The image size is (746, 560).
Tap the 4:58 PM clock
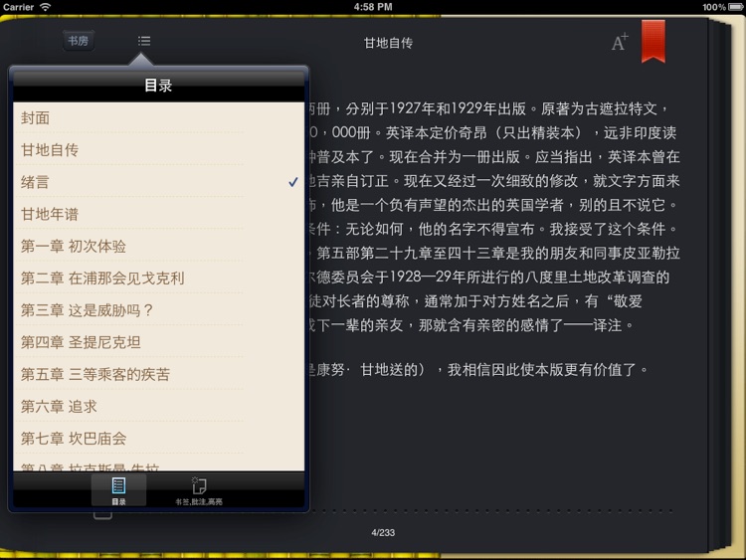pos(373,7)
